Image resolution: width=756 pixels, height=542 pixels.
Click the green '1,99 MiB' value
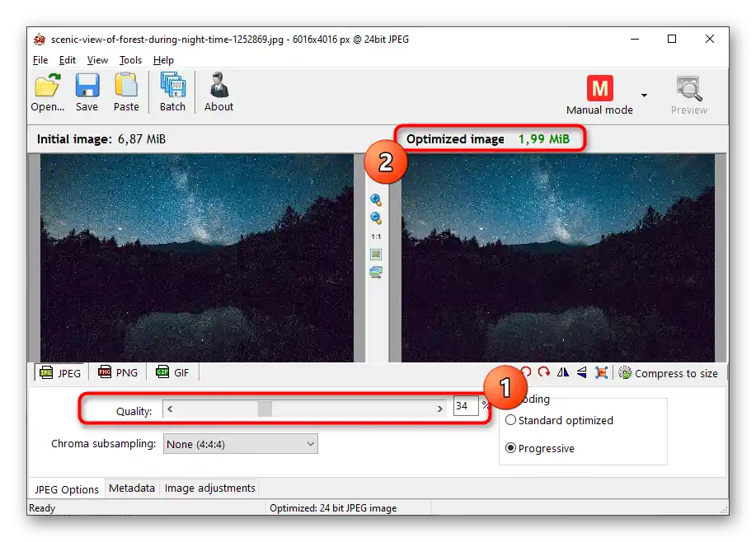544,139
